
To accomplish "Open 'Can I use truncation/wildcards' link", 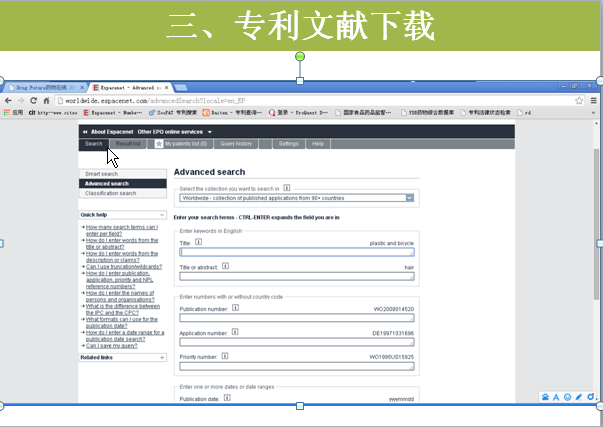I will pyautogui.click(x=124, y=267).
